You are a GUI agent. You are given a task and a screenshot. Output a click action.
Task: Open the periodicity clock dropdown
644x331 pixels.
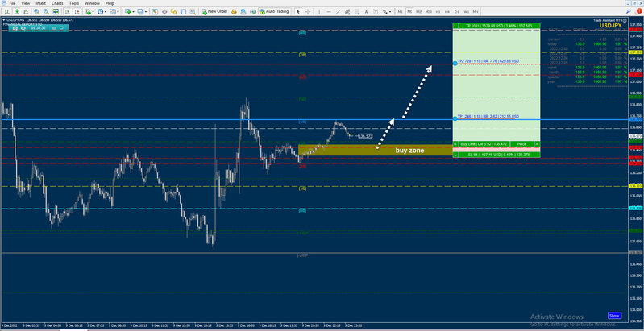[x=102, y=12]
